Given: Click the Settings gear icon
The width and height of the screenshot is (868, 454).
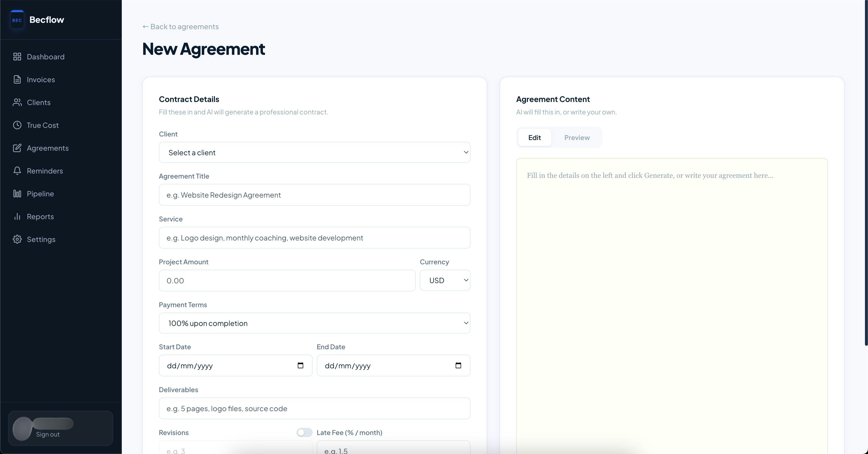Looking at the screenshot, I should point(17,239).
